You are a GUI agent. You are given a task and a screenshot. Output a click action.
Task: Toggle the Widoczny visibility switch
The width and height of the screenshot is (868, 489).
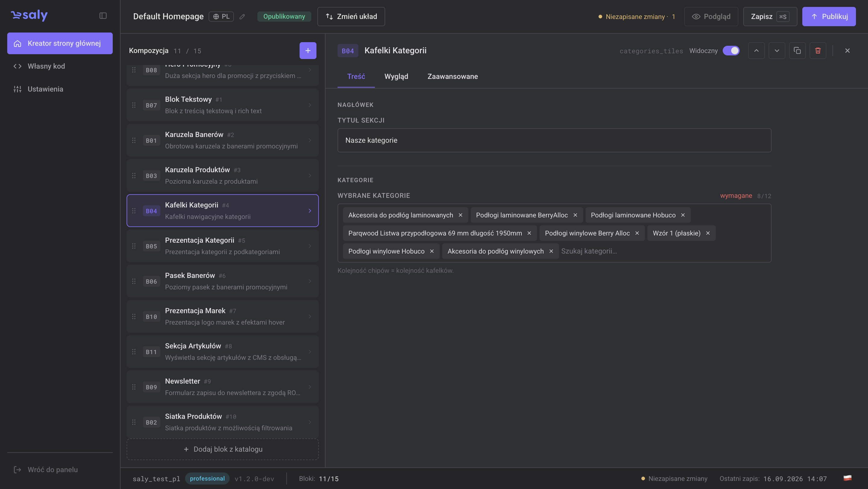731,51
